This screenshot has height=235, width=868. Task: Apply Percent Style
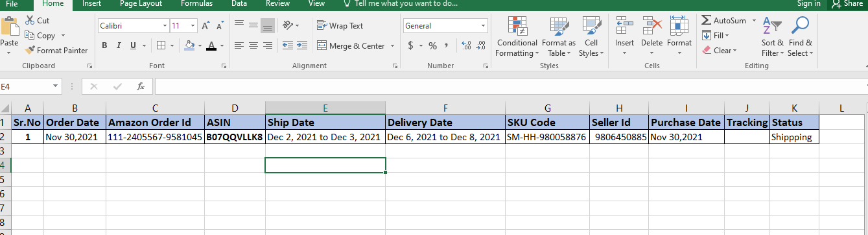click(432, 45)
